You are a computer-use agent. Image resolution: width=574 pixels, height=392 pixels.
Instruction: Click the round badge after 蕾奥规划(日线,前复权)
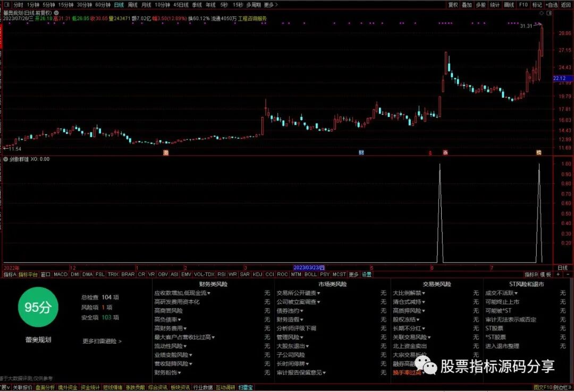(x=57, y=12)
